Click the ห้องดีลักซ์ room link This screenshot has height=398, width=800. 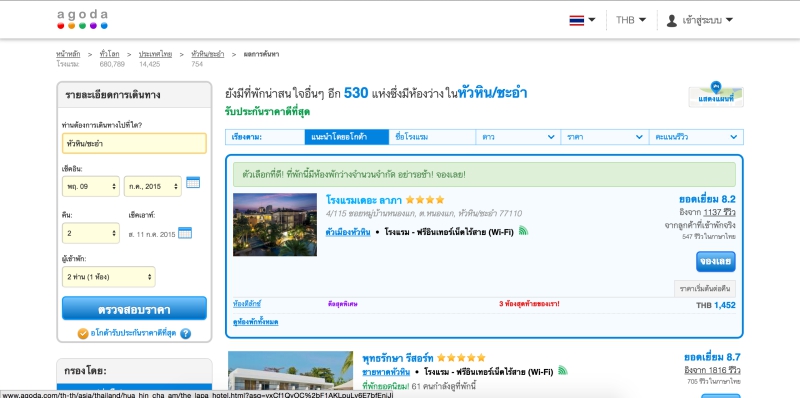(x=247, y=304)
